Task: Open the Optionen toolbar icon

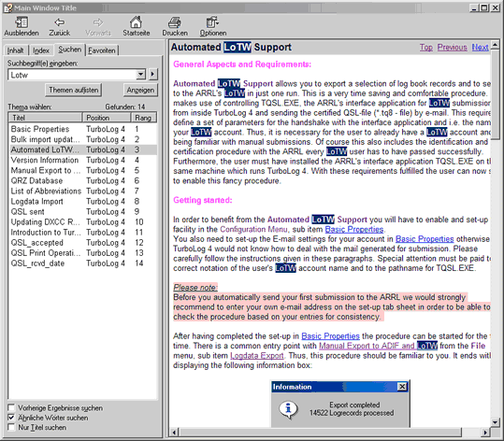Action: point(212,22)
